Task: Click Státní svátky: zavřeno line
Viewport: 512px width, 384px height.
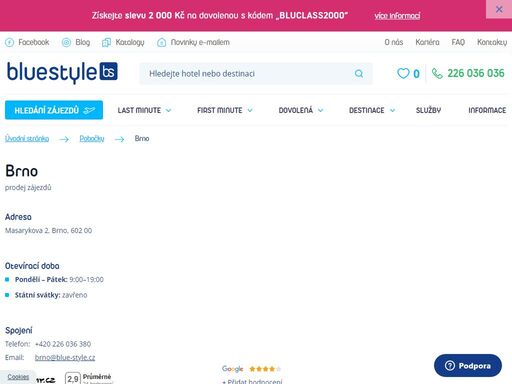Action: [x=51, y=295]
